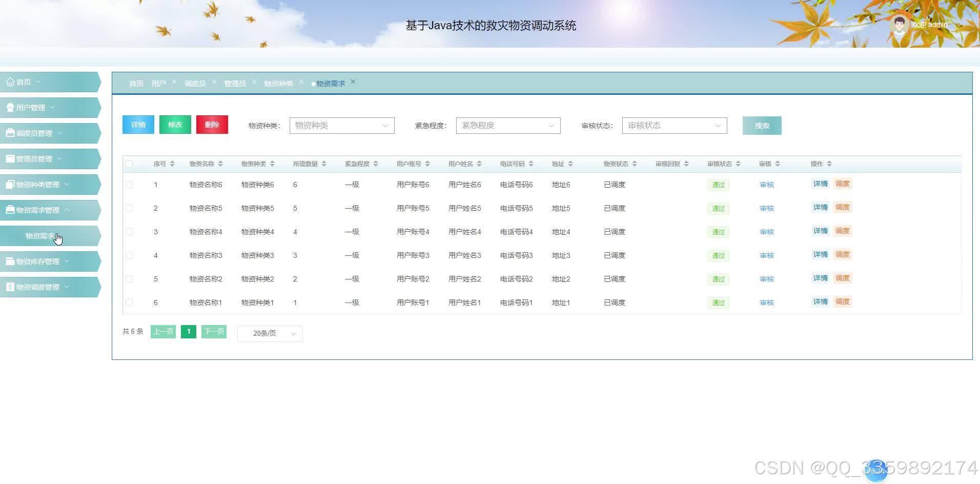Open 详情 for 物资名称4 row
Viewport: 980px width, 484px height.
[821, 231]
